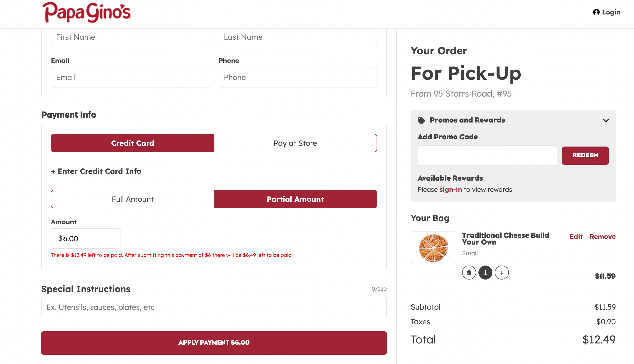Click the Promos and Rewards tag icon
634x364 pixels.
click(421, 120)
